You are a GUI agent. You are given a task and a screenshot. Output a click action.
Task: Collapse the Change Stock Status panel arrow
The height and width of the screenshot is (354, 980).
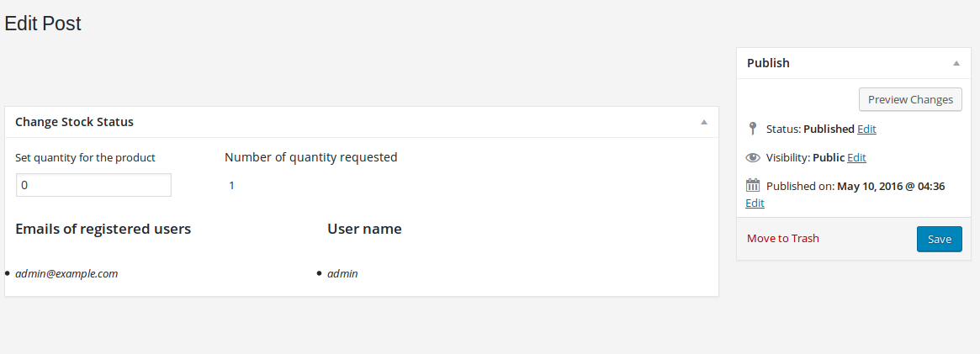pyautogui.click(x=704, y=123)
